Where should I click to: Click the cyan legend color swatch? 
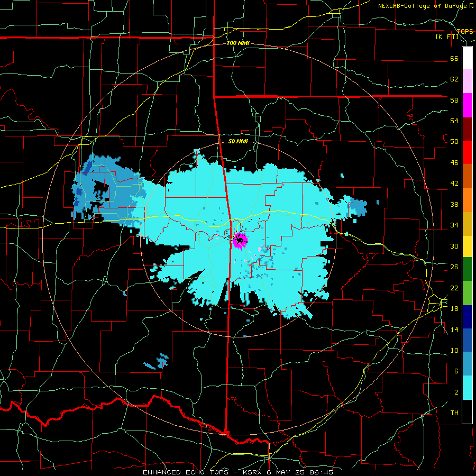pyautogui.click(x=467, y=388)
